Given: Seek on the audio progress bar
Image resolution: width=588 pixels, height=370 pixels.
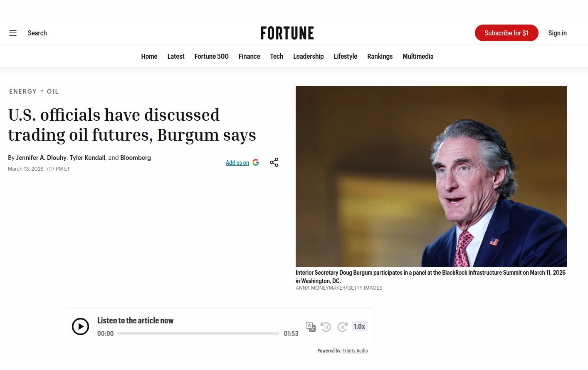Looking at the screenshot, I should tap(198, 333).
